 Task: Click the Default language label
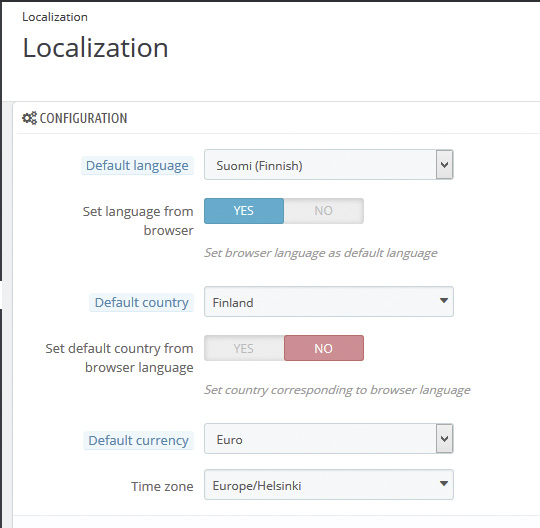[137, 166]
